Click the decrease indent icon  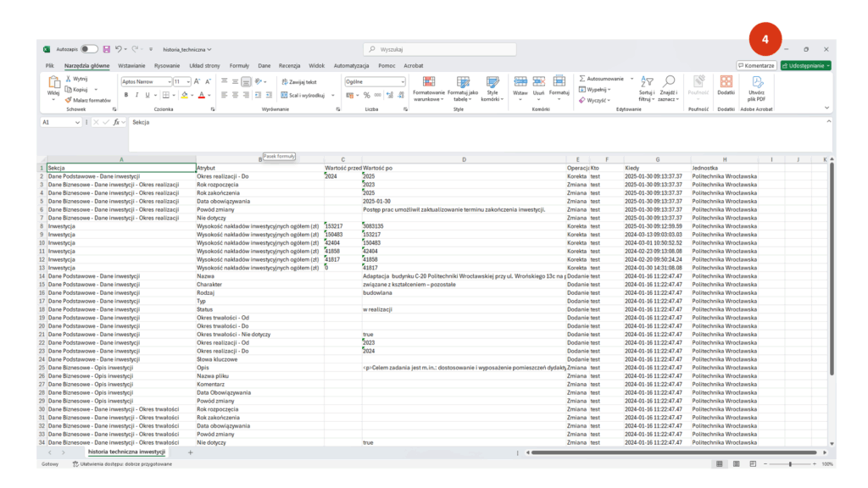[258, 95]
